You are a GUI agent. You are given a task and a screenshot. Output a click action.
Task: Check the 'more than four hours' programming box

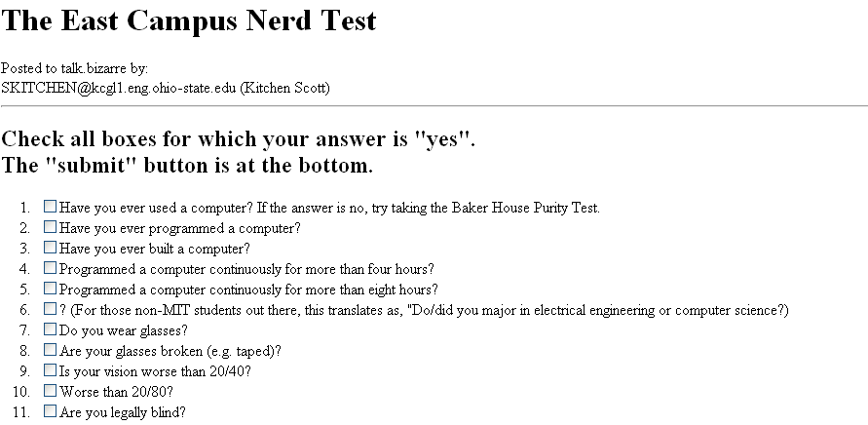(x=51, y=268)
